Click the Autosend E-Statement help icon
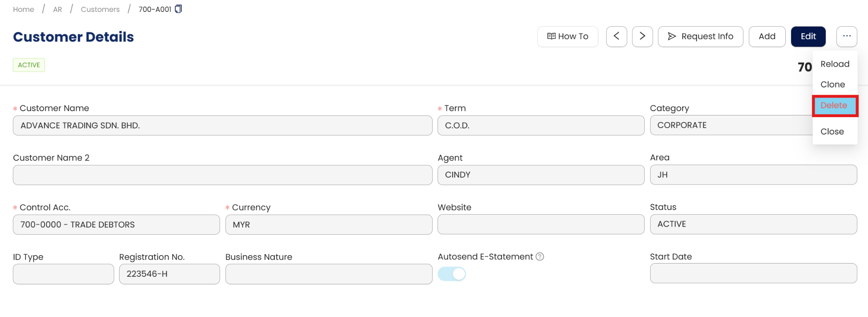The image size is (868, 317). tap(540, 257)
